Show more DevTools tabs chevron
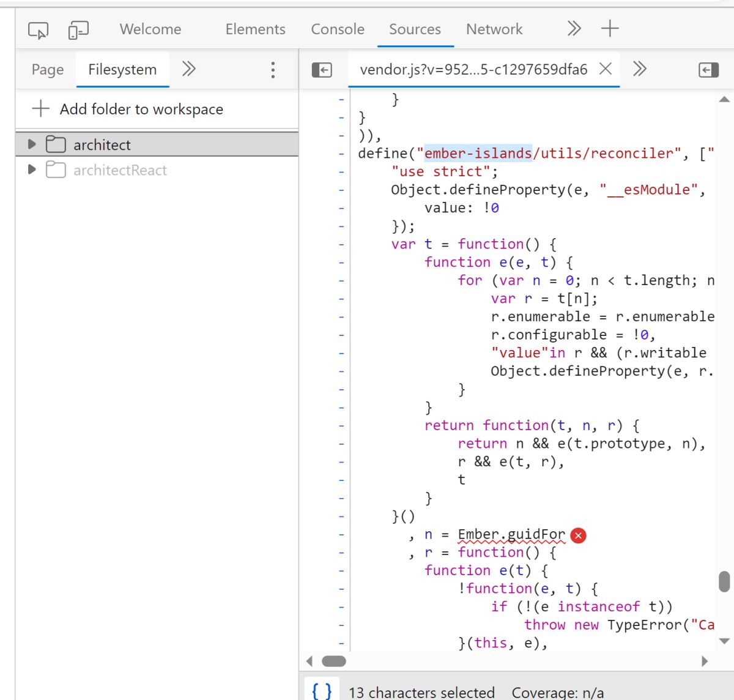 point(574,29)
